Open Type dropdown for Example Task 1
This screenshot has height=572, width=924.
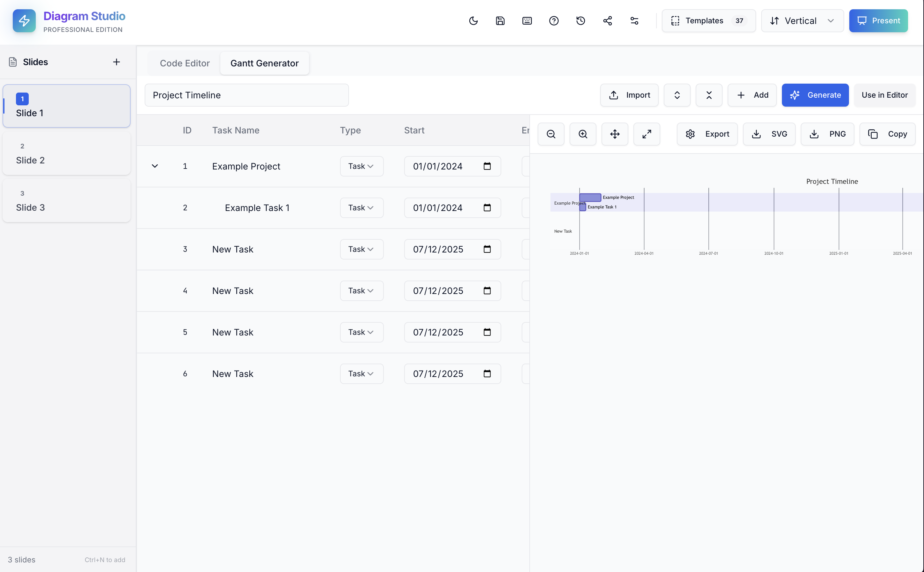pyautogui.click(x=361, y=208)
